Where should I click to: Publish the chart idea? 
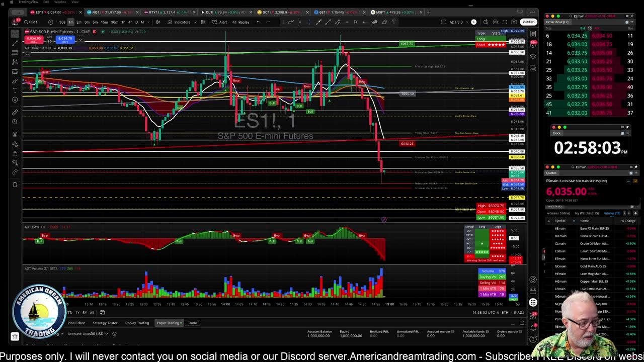coord(528,22)
